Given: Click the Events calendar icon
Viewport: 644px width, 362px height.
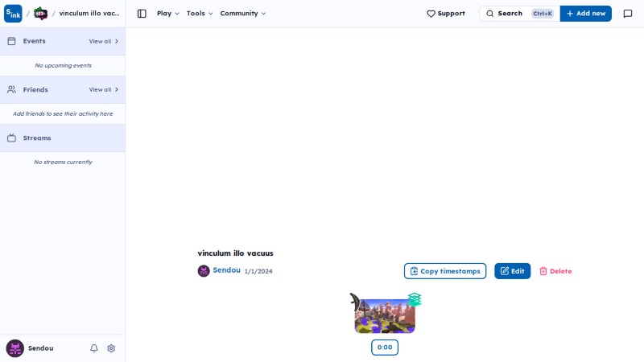Looking at the screenshot, I should (11, 41).
